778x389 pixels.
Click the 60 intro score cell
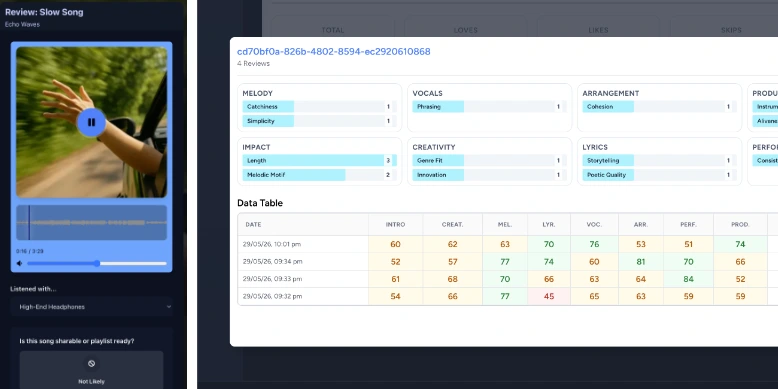click(395, 244)
